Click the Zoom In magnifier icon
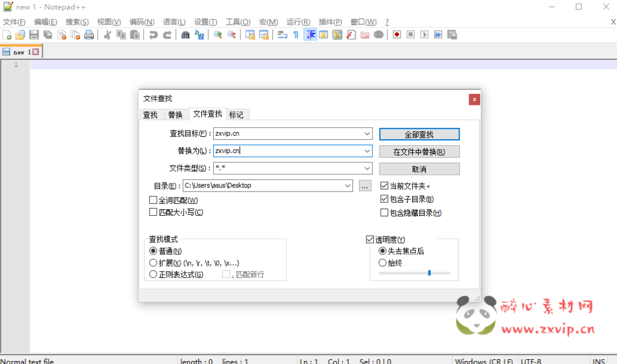 pyautogui.click(x=219, y=35)
